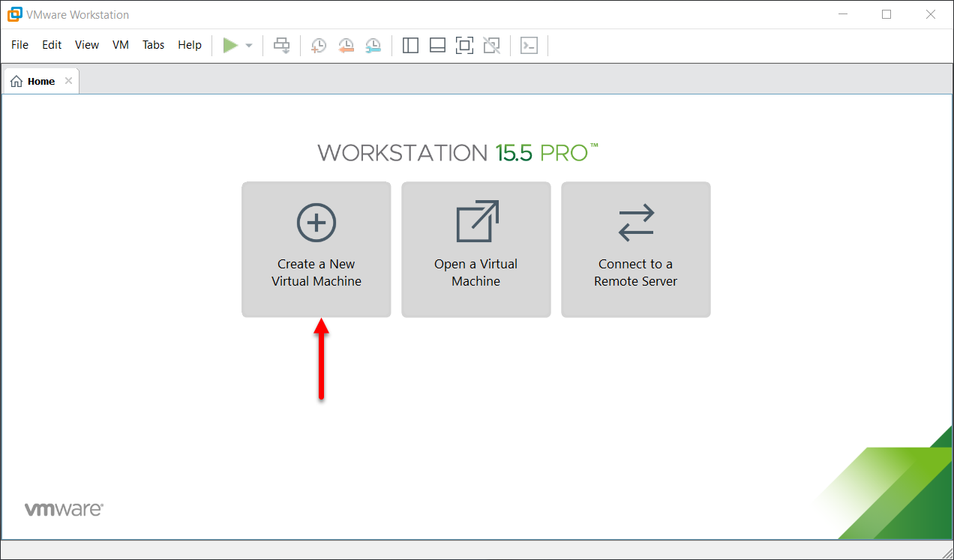Close the VMware Workstation window

click(x=931, y=14)
